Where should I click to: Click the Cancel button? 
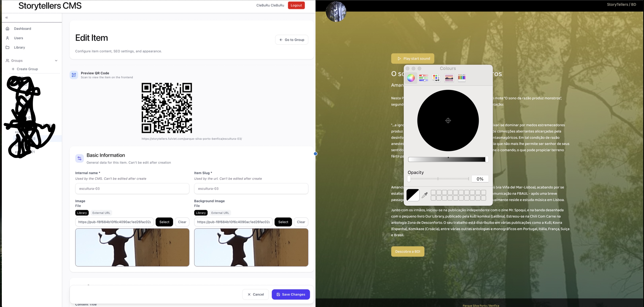[256, 294]
